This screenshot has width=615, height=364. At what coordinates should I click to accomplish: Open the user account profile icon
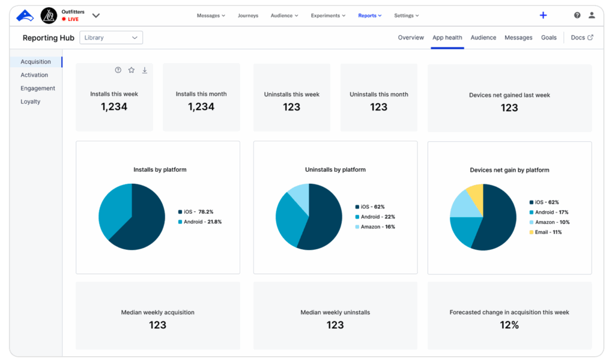tap(592, 16)
